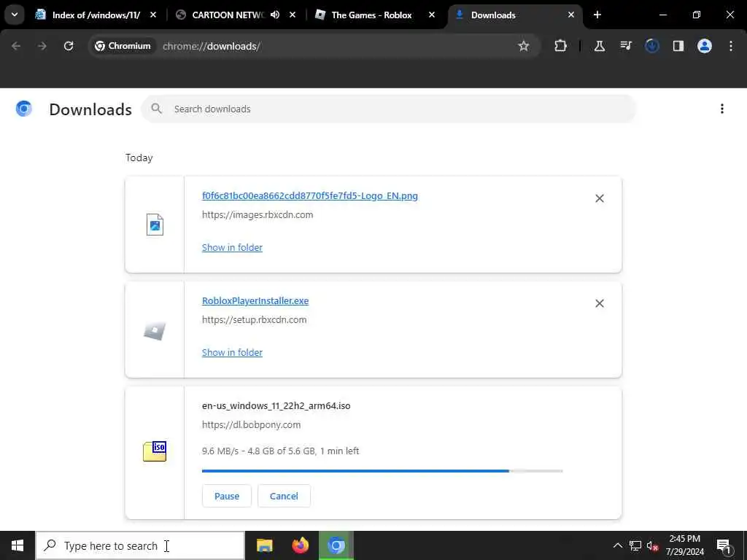Click the ISO file icon
Viewport: 747px width, 560px height.
155,451
